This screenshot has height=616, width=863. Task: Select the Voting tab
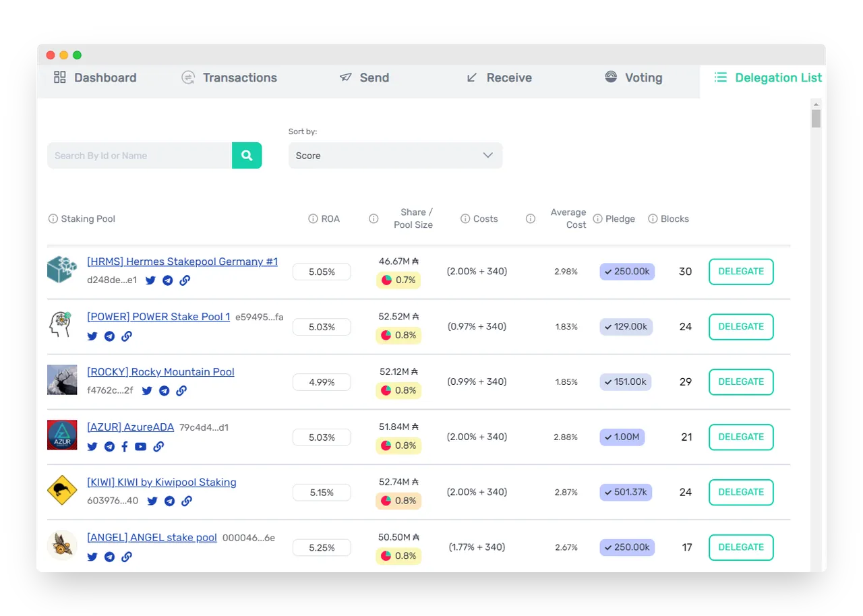(633, 78)
